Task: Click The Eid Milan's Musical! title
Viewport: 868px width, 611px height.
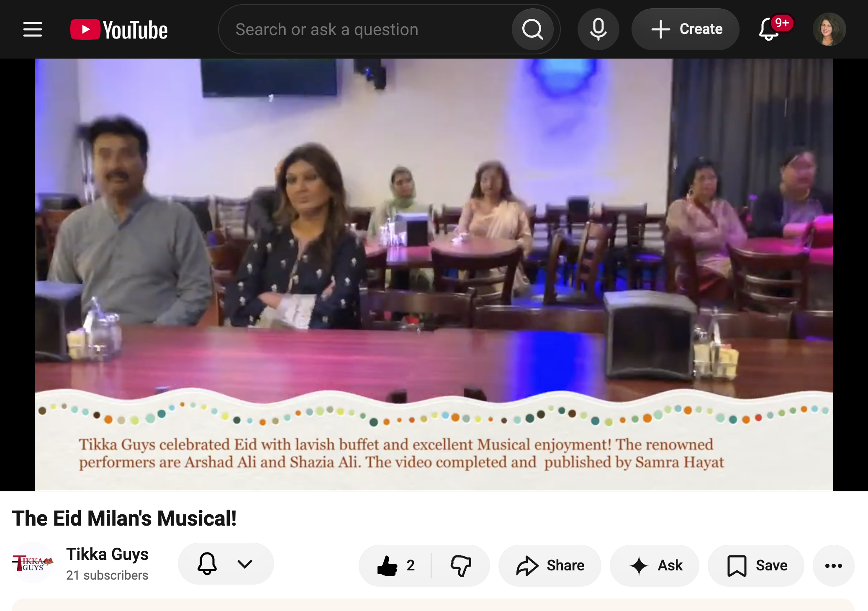Action: (124, 518)
